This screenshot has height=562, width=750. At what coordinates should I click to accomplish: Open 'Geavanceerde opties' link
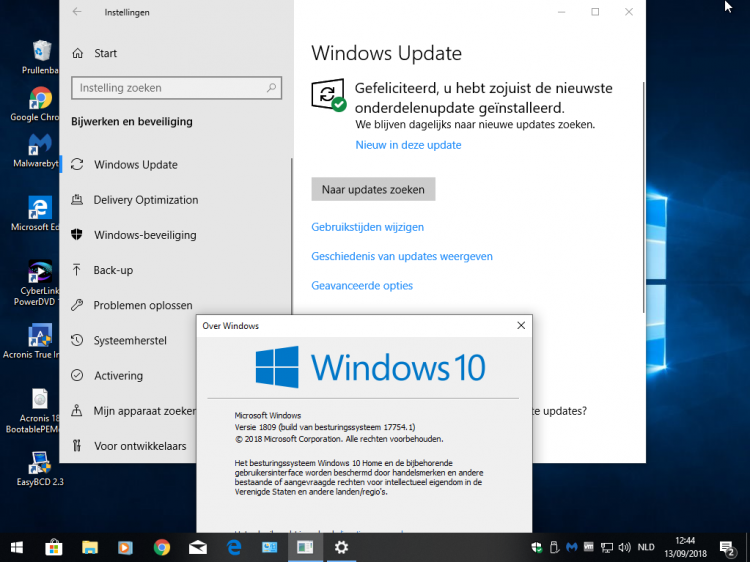tap(361, 286)
